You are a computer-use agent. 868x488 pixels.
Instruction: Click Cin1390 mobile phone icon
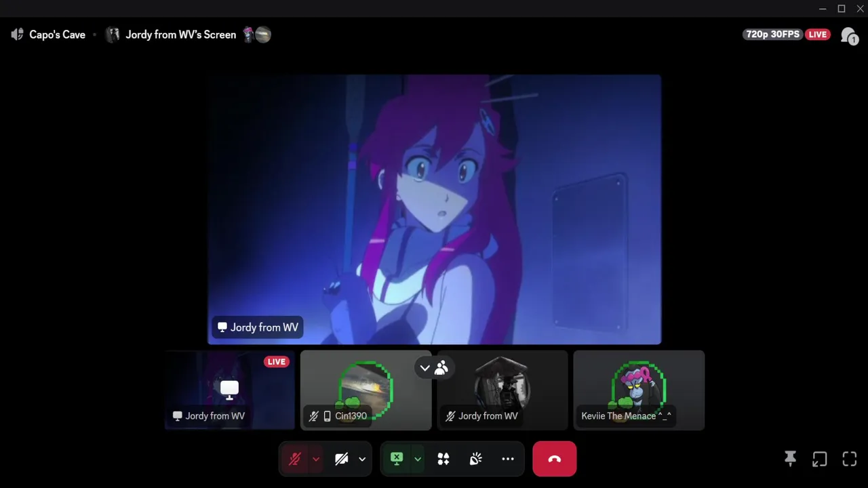tap(327, 416)
